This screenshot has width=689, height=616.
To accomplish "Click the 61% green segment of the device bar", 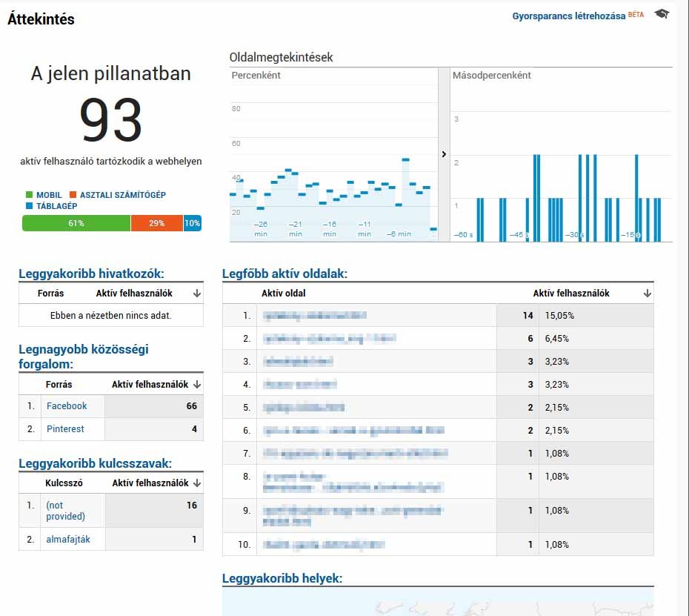I will [76, 222].
